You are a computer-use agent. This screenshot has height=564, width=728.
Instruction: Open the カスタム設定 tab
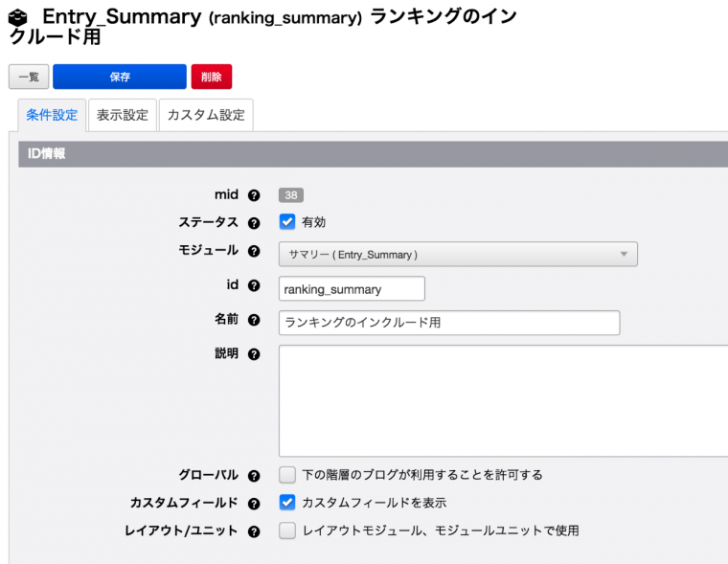[206, 116]
